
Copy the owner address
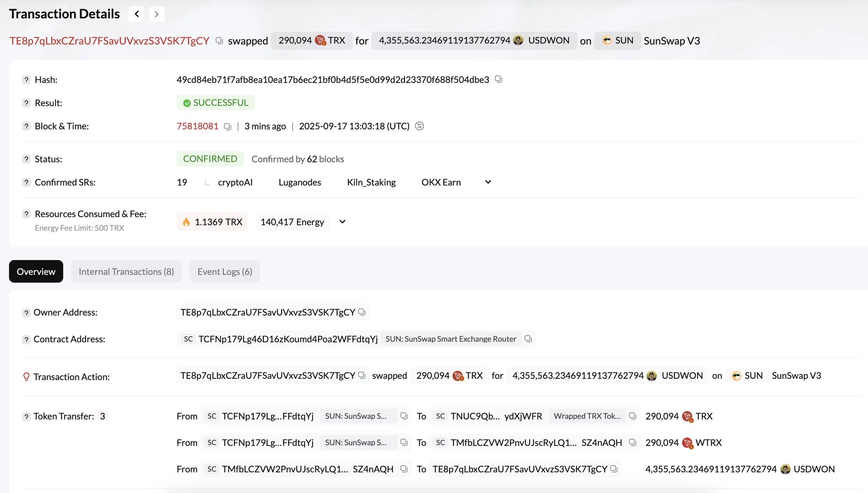coord(362,312)
